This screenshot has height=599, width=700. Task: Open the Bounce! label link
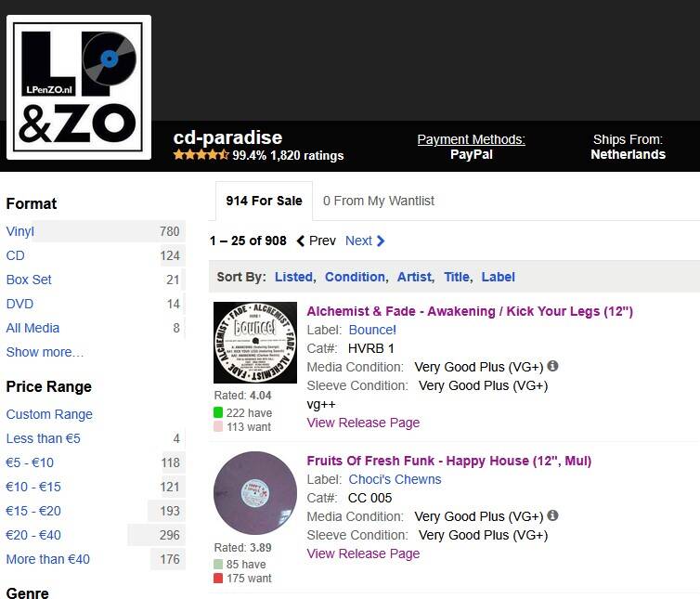372,330
